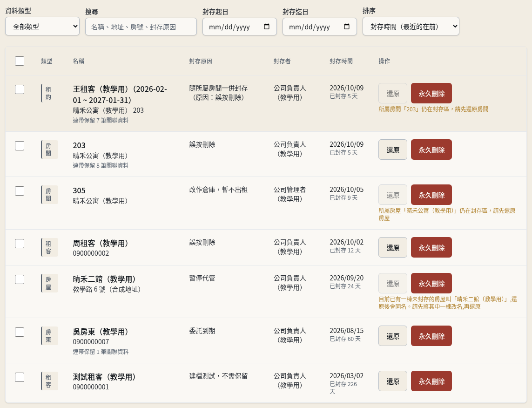The height and width of the screenshot is (408, 532).
Task: Click disabled 還原 button for 王租客 lease
Action: [x=392, y=93]
